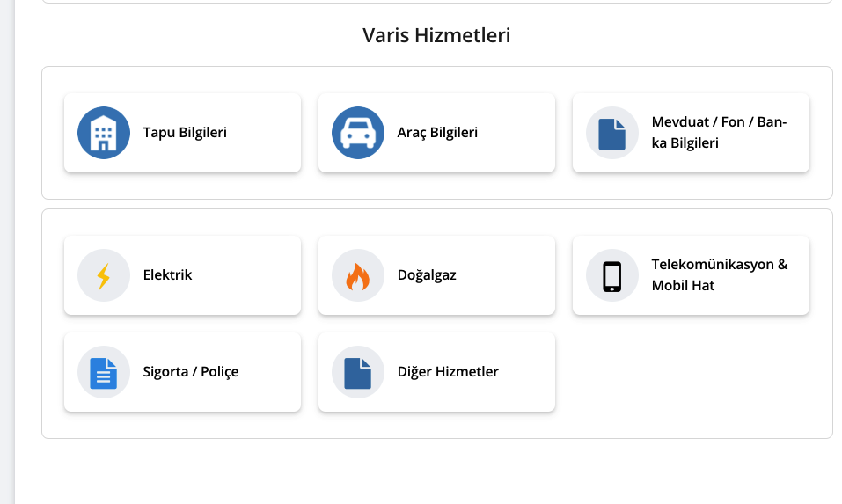Click the document icon beside Mevduat / Fon / Banka
This screenshot has height=504, width=842.
(612, 133)
